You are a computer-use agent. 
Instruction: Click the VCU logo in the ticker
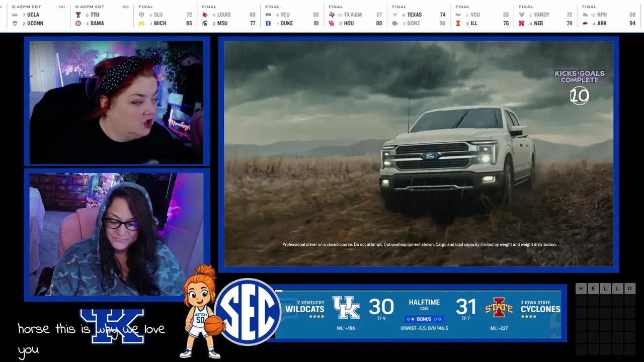click(458, 15)
